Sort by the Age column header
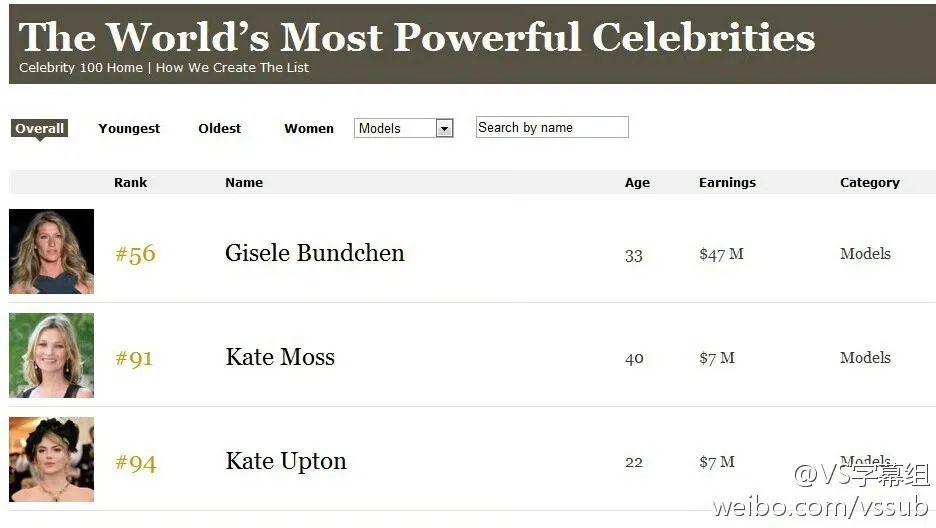This screenshot has width=936, height=528. coord(637,183)
